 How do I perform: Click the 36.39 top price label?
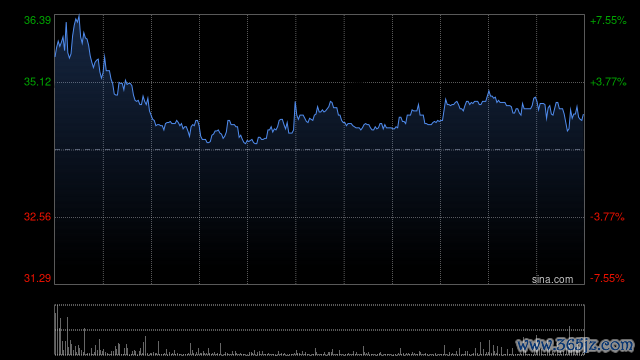point(38,20)
